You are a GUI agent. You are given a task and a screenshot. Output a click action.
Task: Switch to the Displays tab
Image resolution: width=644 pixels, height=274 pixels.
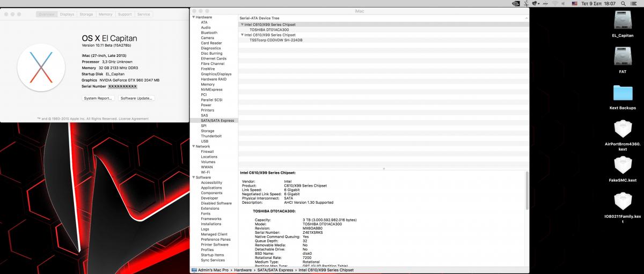pos(67,14)
